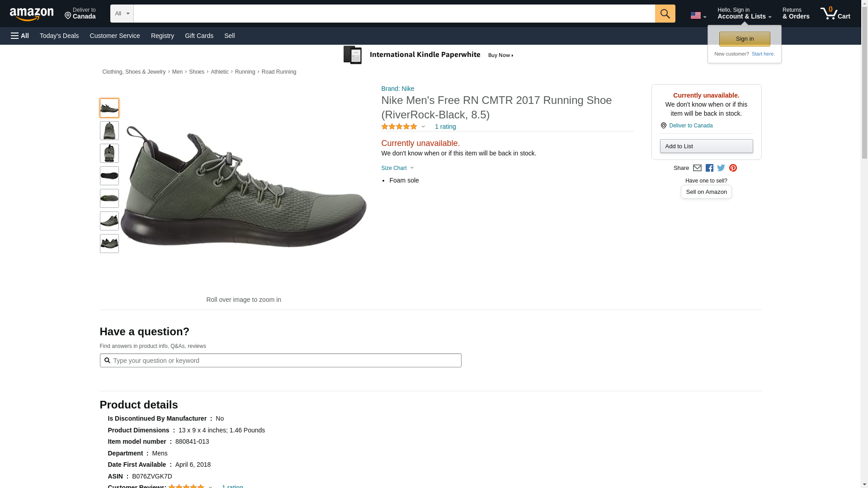868x488 pixels.
Task: Open Today's Deals in navigation bar
Action: (x=59, y=36)
